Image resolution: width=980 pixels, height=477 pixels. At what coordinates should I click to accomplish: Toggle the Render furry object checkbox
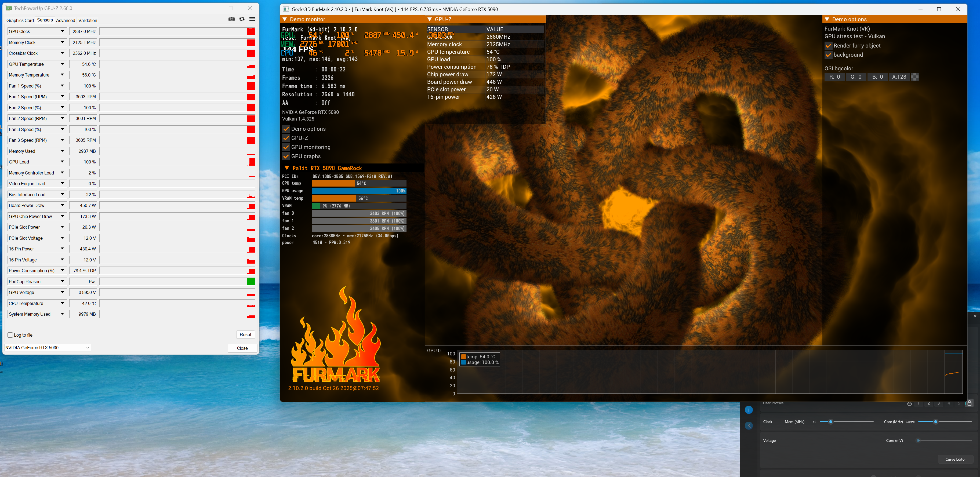(828, 46)
